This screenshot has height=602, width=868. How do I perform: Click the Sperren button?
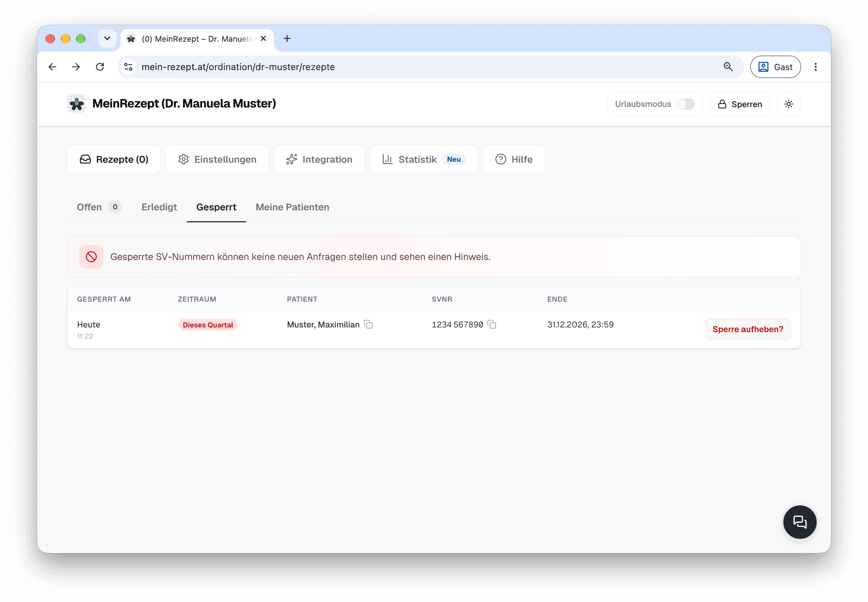pos(739,104)
